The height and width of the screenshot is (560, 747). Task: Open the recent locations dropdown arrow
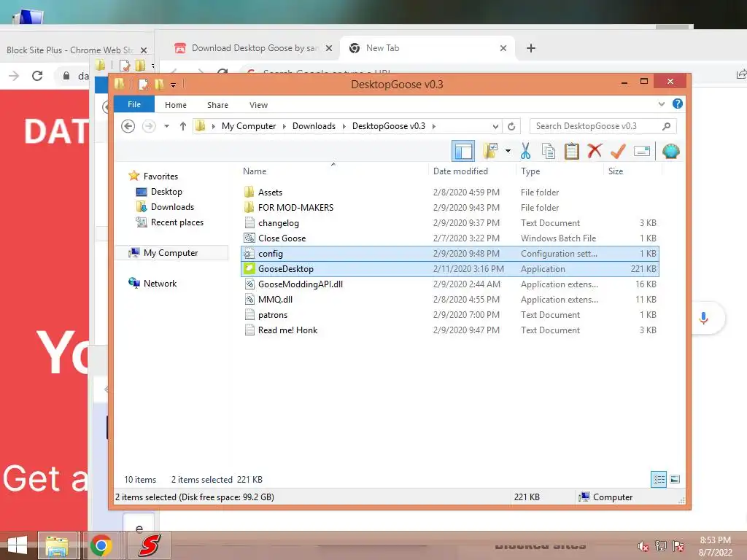click(x=166, y=126)
